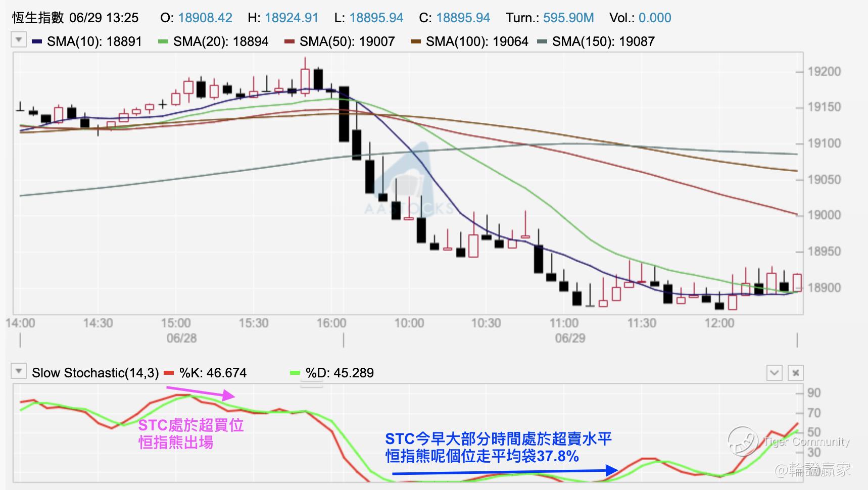Click the 14:00 time axis label

(x=21, y=323)
